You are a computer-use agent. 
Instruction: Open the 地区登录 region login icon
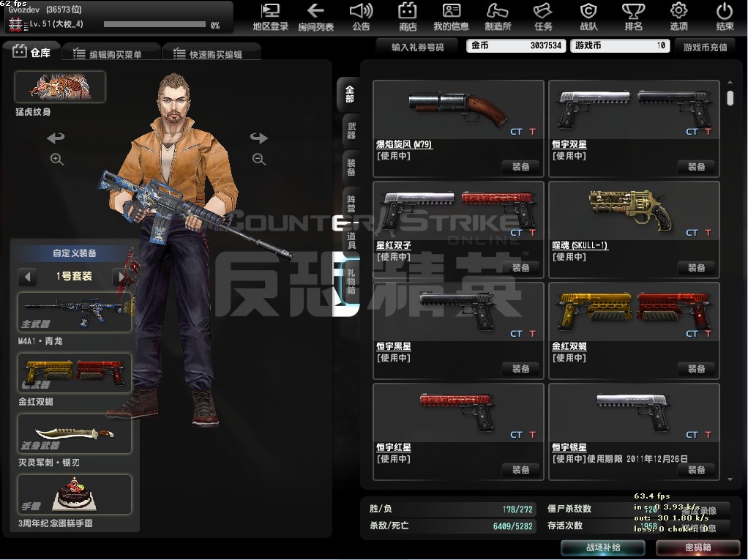coord(271,17)
